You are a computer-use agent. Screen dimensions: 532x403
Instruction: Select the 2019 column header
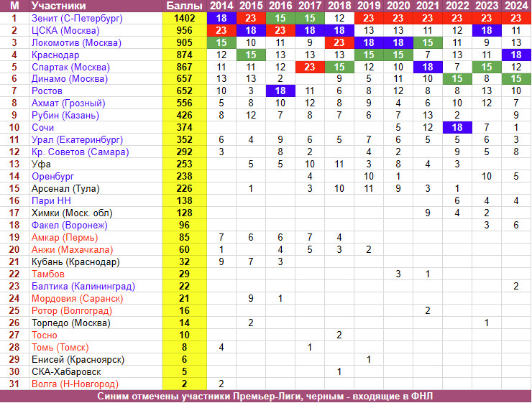pos(369,6)
